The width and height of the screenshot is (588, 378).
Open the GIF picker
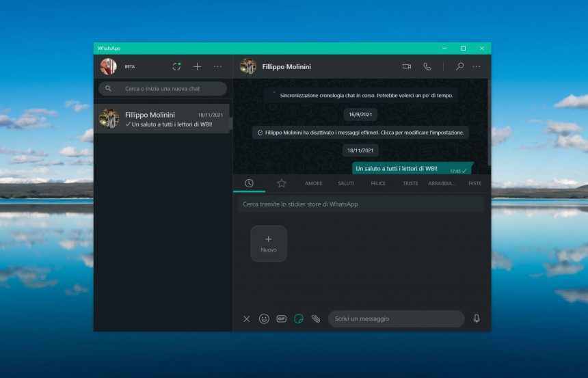[281, 319]
